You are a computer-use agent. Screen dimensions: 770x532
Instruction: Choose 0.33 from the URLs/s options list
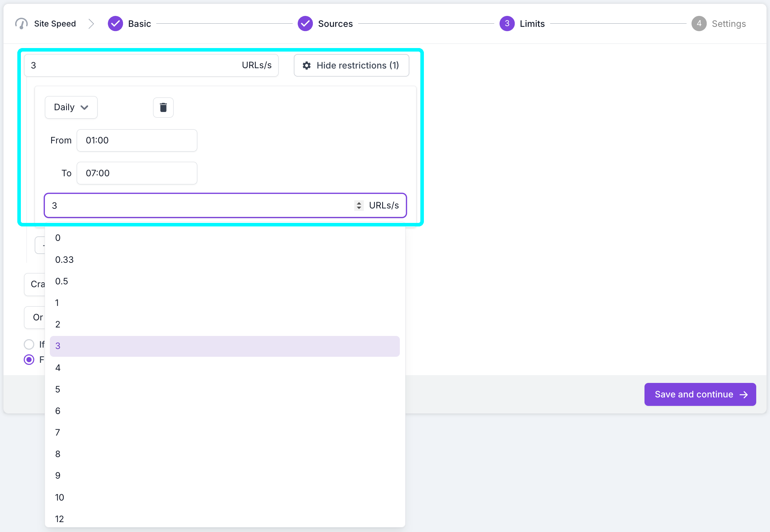click(x=64, y=259)
